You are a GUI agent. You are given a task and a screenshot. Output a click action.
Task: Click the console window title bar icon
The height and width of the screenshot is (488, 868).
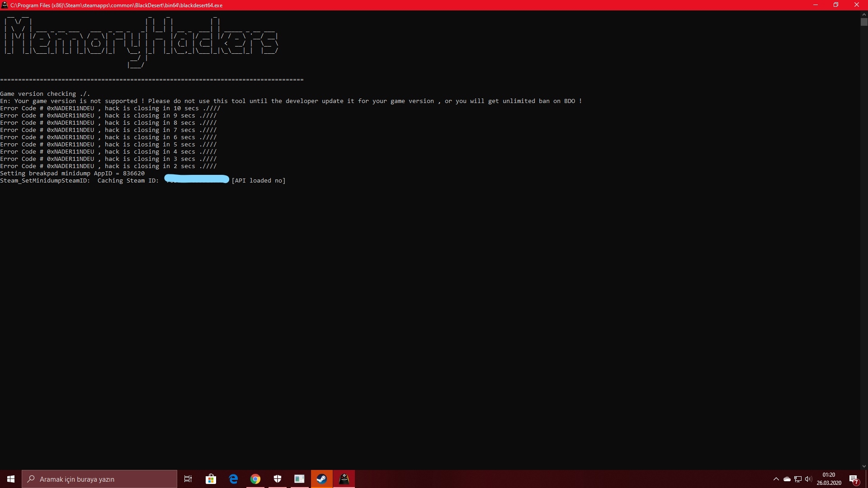point(5,5)
